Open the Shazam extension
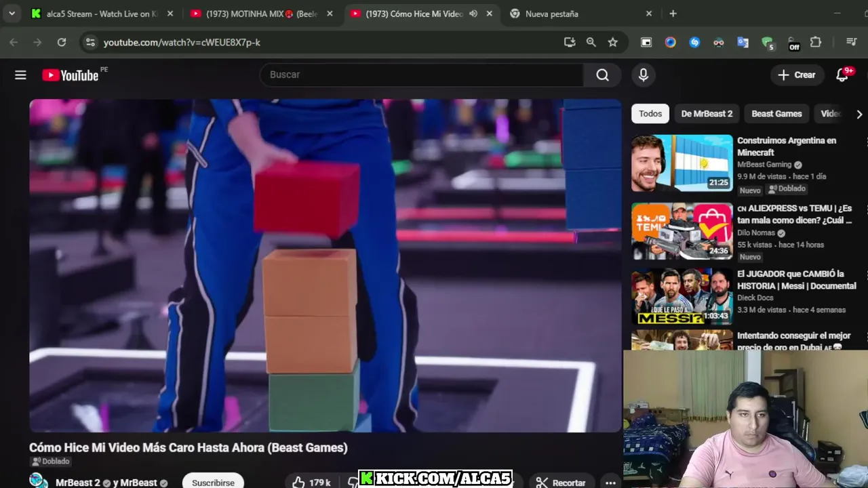 694,42
